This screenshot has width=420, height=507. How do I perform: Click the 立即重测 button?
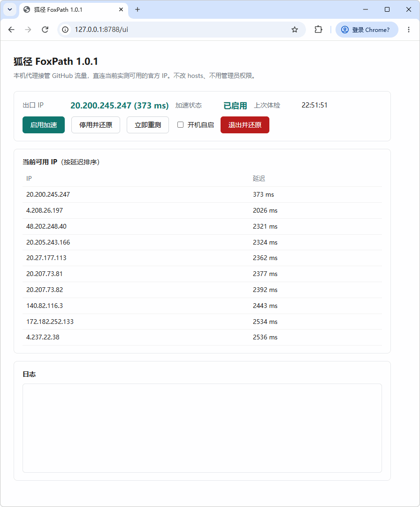click(x=148, y=125)
